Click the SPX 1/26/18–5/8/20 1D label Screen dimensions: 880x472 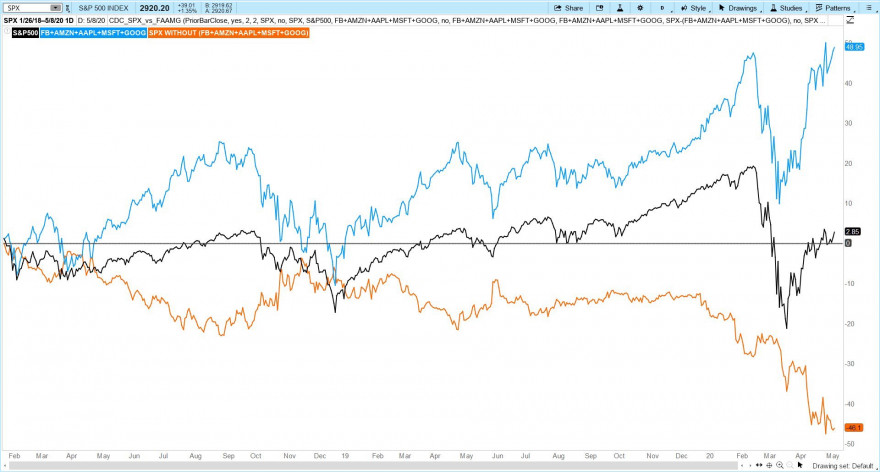[x=39, y=20]
